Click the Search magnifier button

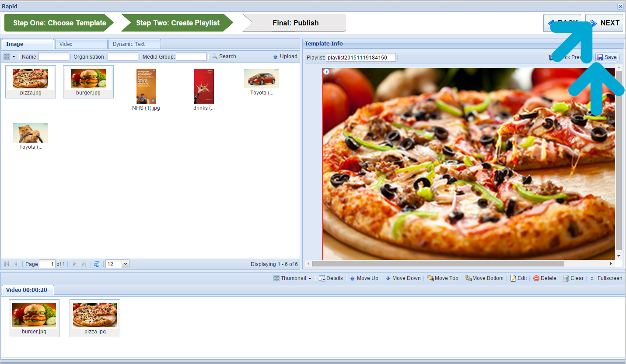[x=224, y=56]
